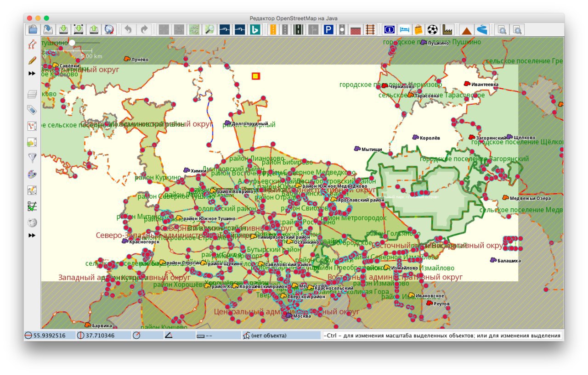The image size is (588, 375).
Task: Toggle the notepad-with-pencil panel in the sidebar
Action: [x=32, y=190]
